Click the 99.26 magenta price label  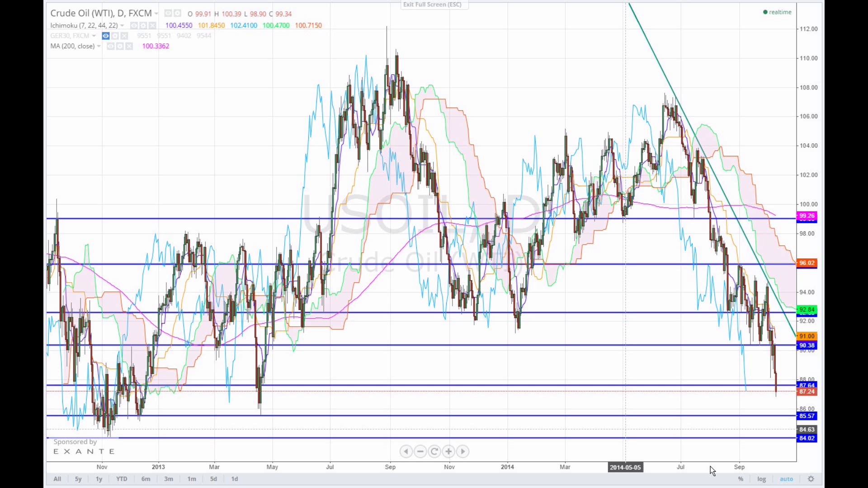click(807, 216)
